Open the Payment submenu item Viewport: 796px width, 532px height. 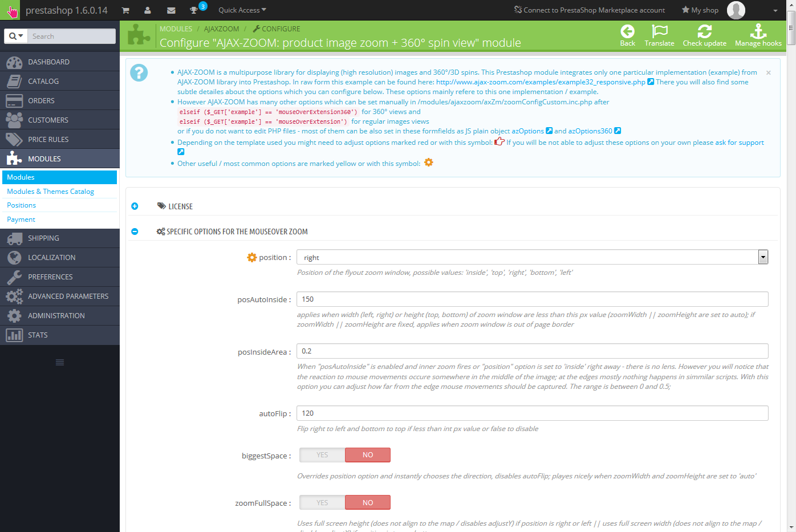click(x=21, y=220)
